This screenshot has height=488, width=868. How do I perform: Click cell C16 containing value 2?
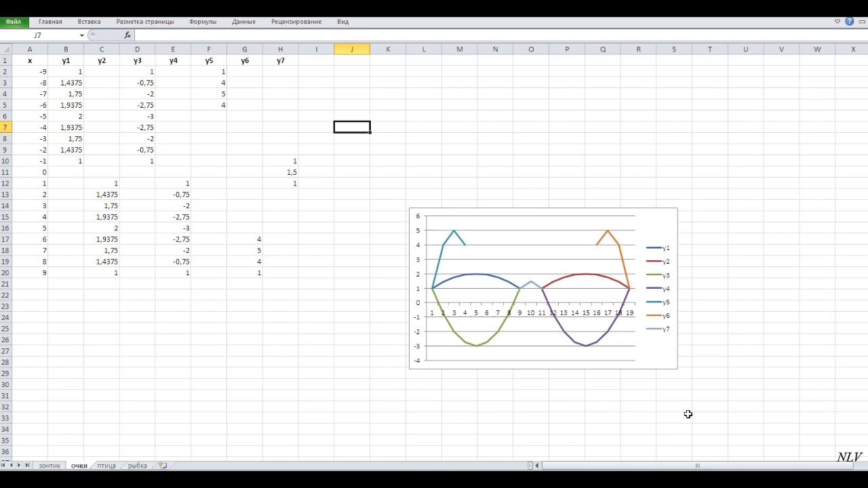[102, 228]
